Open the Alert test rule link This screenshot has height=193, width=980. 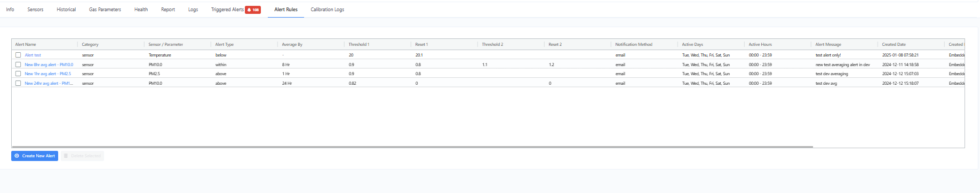click(x=33, y=55)
